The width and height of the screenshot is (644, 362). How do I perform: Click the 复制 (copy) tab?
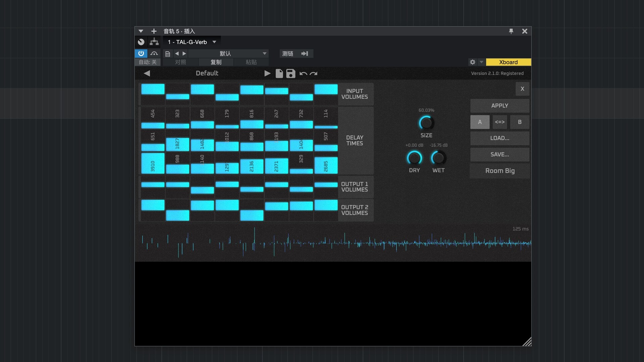(x=216, y=62)
